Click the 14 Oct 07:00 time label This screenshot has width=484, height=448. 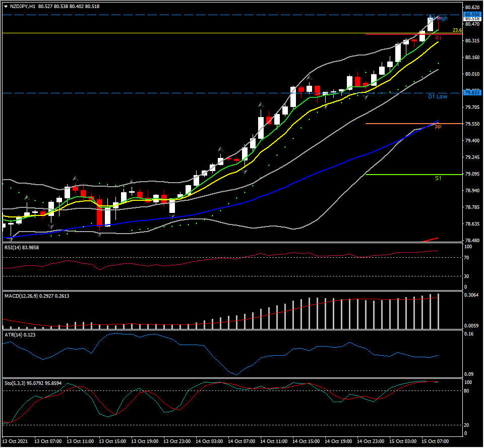click(x=241, y=441)
